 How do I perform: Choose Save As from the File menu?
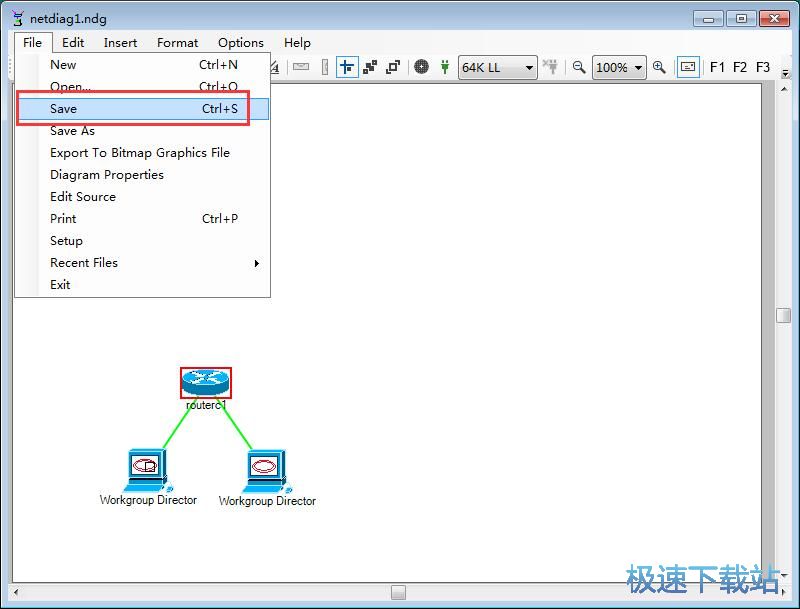[142, 131]
